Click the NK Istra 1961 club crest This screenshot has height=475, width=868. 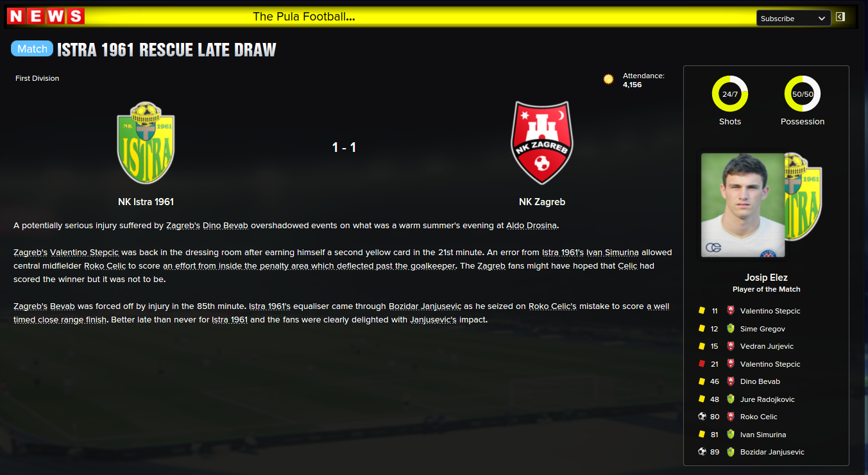146,144
